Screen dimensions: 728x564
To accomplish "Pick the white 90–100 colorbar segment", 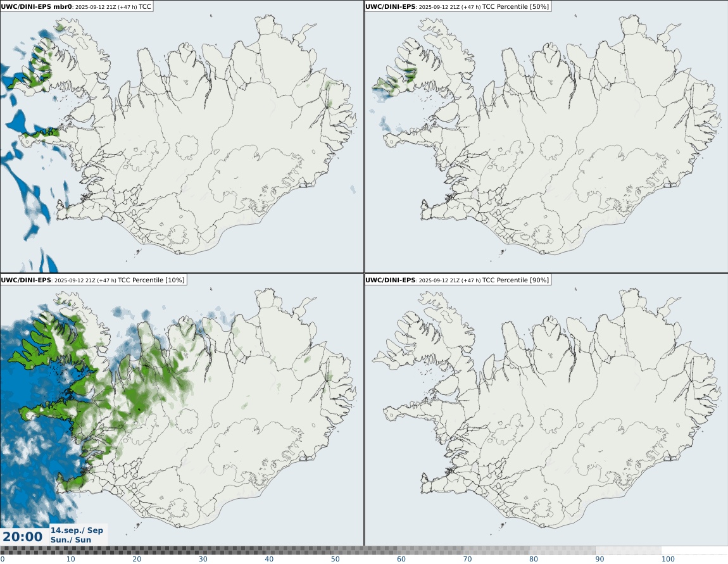I will coord(629,551).
